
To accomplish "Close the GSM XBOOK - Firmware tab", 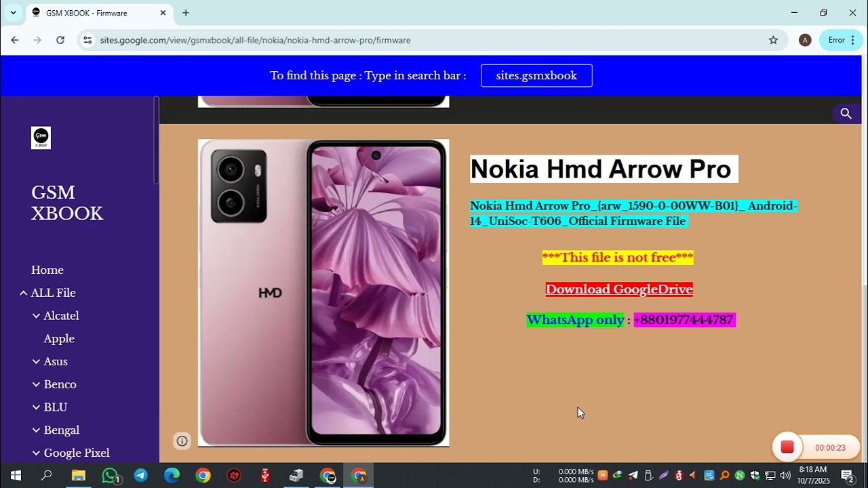I will [x=163, y=13].
